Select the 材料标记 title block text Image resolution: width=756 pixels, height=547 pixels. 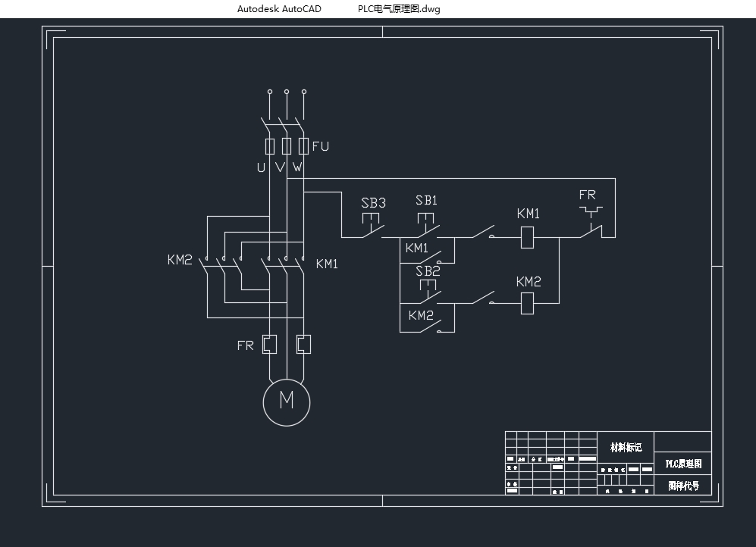coord(626,447)
